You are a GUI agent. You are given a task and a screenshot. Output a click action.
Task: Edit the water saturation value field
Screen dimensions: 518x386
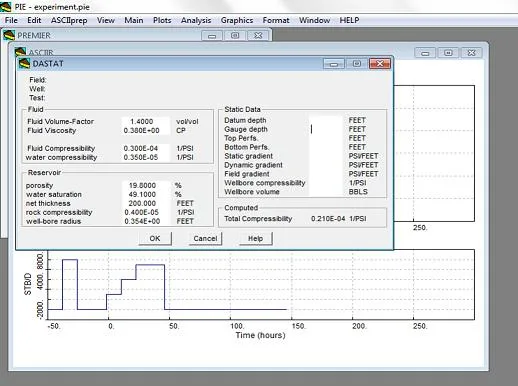[x=146, y=194]
